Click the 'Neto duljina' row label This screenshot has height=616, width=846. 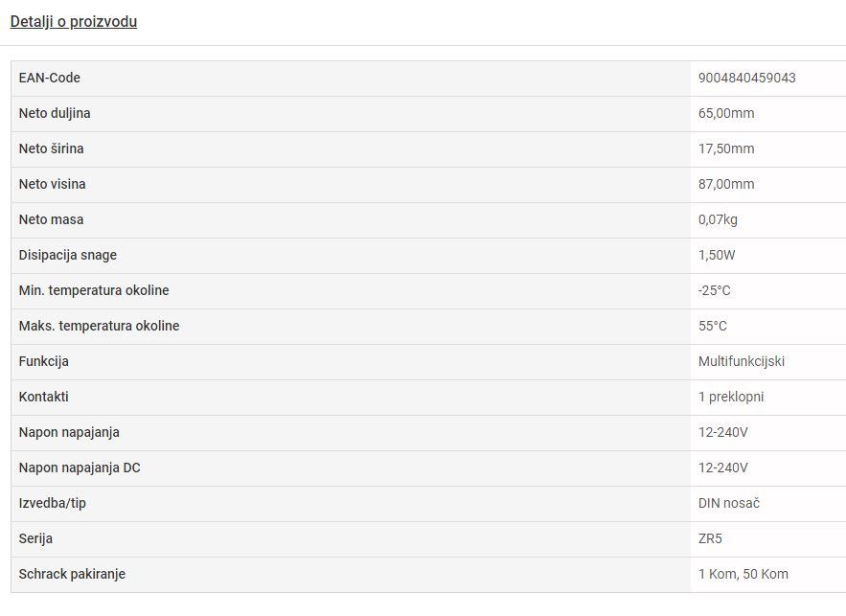pos(55,113)
